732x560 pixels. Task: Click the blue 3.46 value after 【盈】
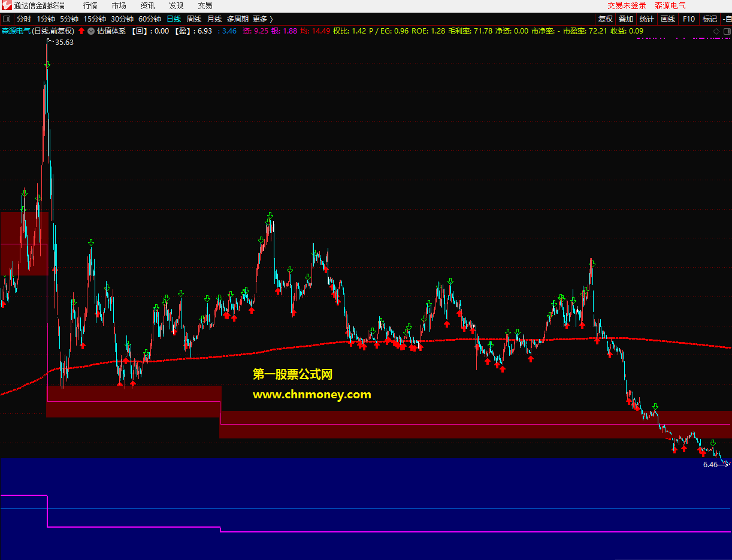pos(228,31)
